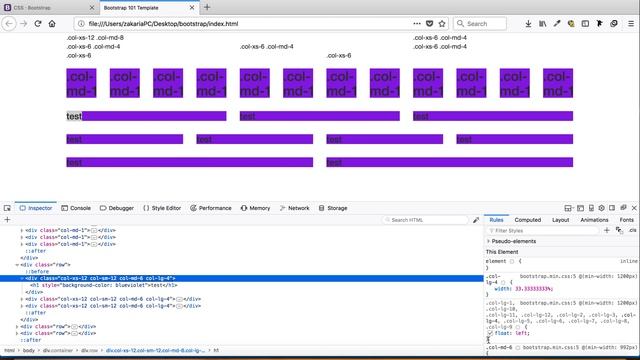Grab a color from the page with eyedropper
The image size is (640, 360).
coord(476,220)
